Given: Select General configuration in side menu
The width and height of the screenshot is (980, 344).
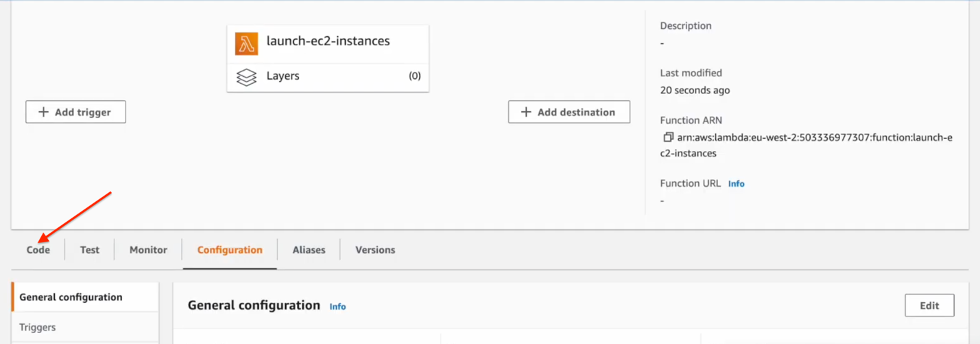Looking at the screenshot, I should click(85, 297).
